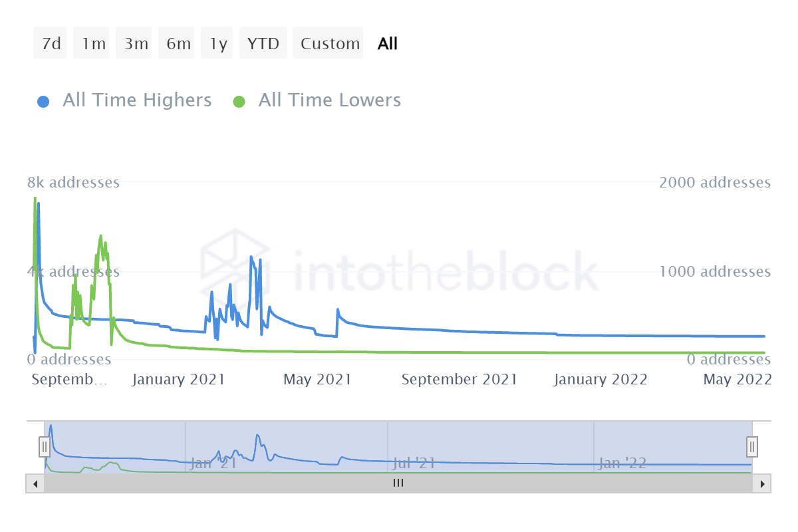Select the 7d time range
The width and height of the screenshot is (798, 532).
51,44
